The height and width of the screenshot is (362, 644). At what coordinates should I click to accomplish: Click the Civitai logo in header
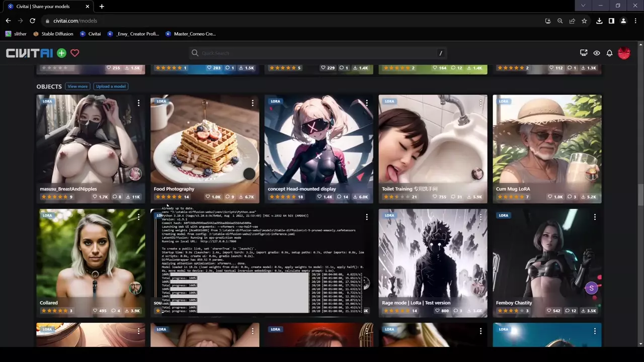[29, 53]
